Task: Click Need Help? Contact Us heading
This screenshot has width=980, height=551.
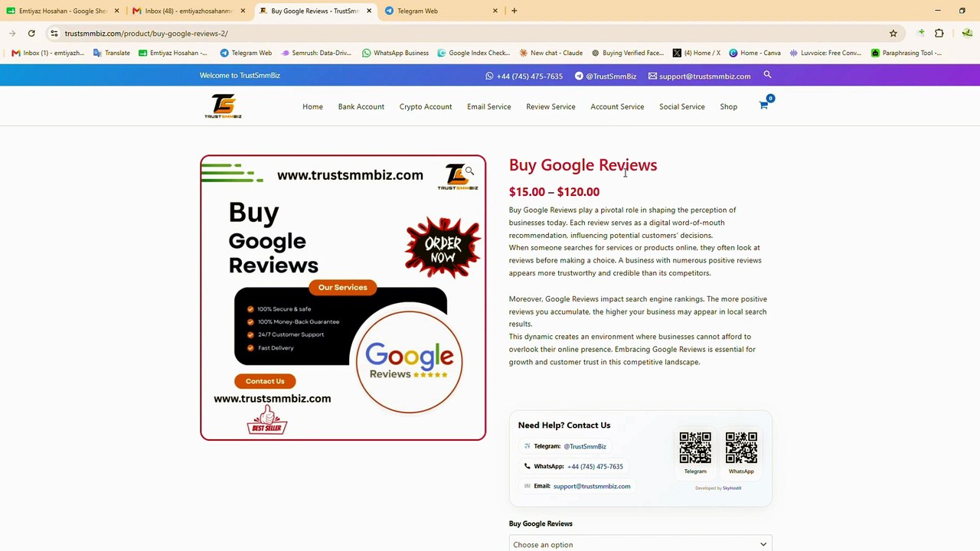Action: (x=564, y=425)
